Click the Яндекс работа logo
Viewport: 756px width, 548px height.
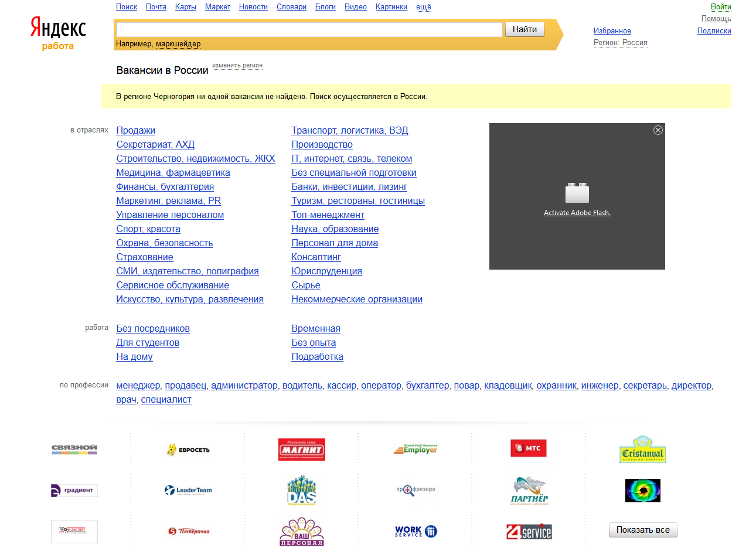click(58, 33)
